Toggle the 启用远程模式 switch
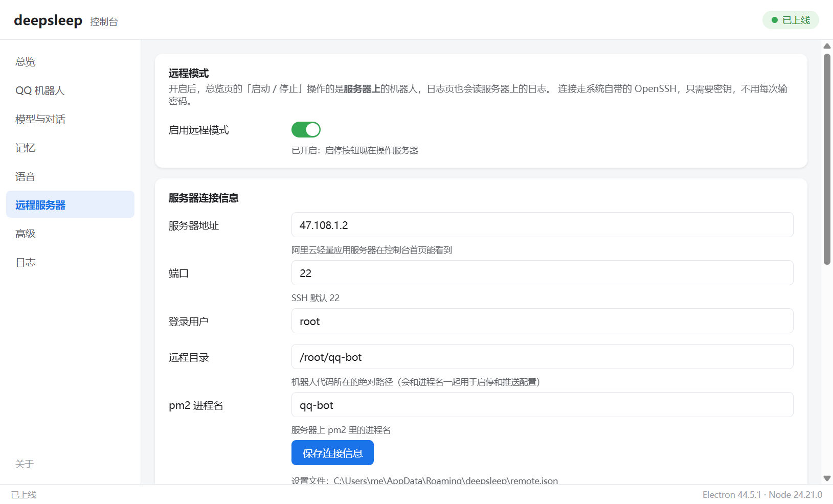 point(306,130)
